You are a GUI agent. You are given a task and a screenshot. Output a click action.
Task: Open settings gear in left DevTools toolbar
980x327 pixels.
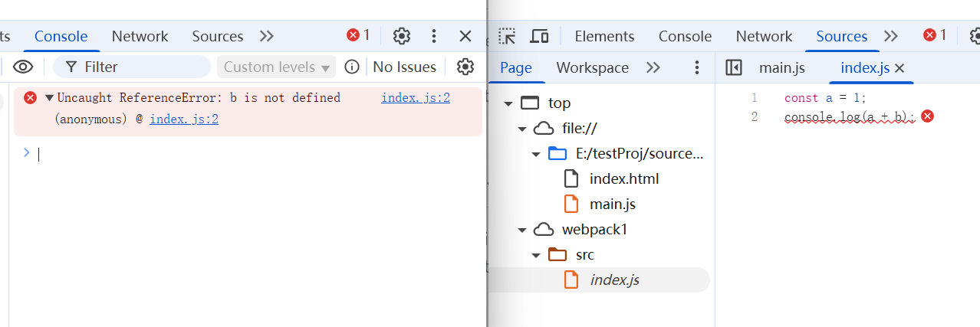click(402, 36)
